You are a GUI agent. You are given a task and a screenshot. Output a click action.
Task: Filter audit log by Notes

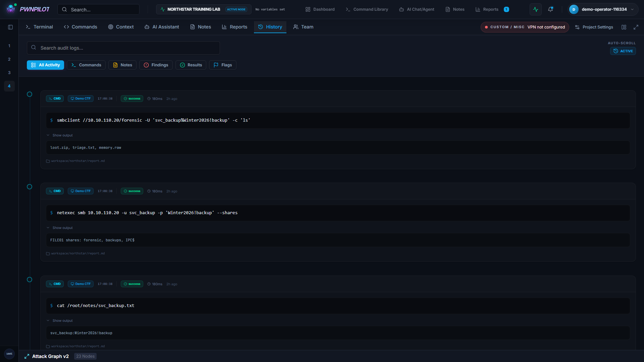point(122,65)
